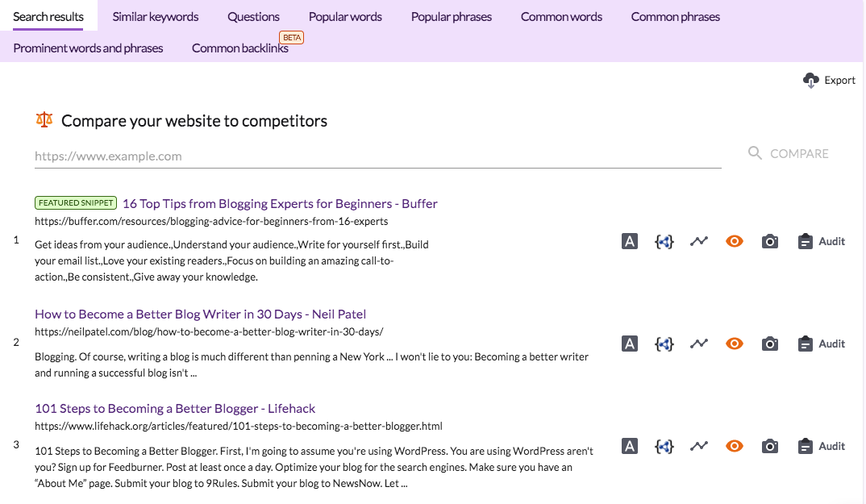Click the COMPARE button
Screen dimensions: 866x504
pos(799,152)
